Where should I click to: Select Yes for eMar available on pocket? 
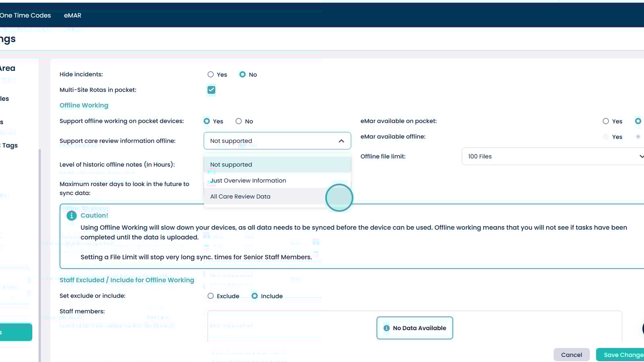606,121
